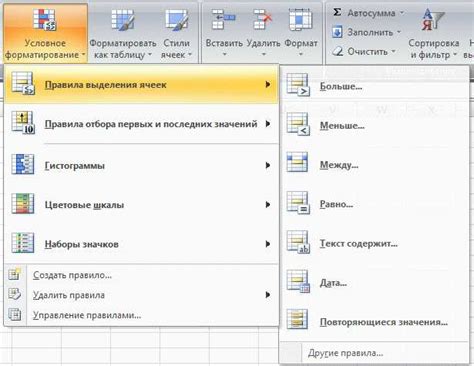
Task: Expand submenu arrow of Цветовые шкалы
Action: click(x=268, y=205)
